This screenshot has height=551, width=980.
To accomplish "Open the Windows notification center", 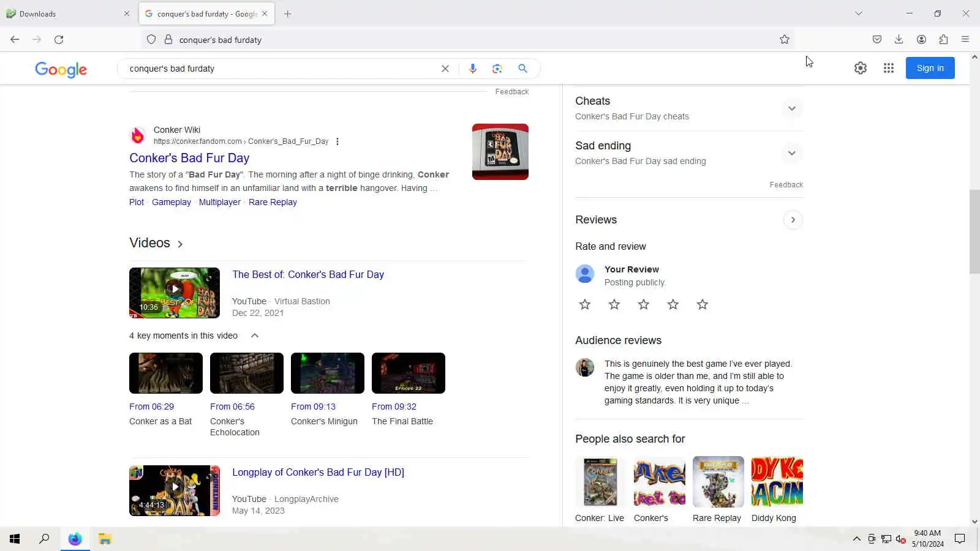I will point(960,539).
